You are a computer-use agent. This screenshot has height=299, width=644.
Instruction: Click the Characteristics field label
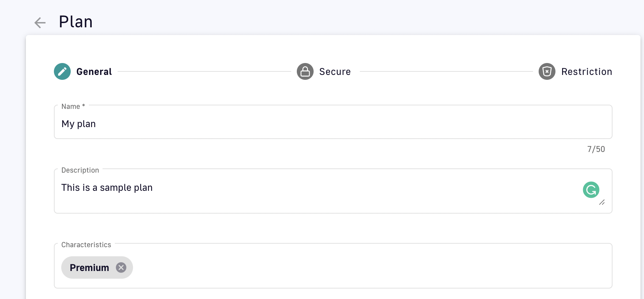coord(86,245)
